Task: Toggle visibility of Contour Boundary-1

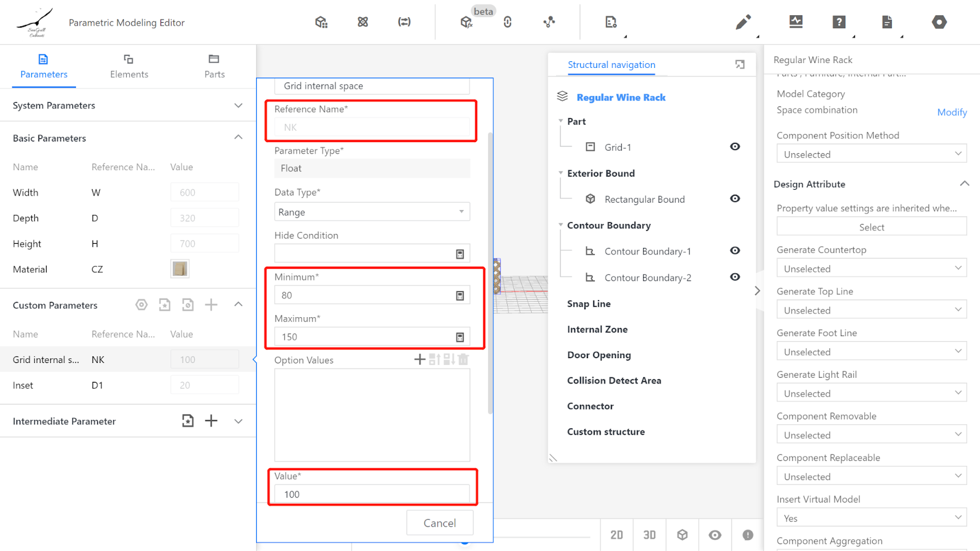Action: point(735,251)
